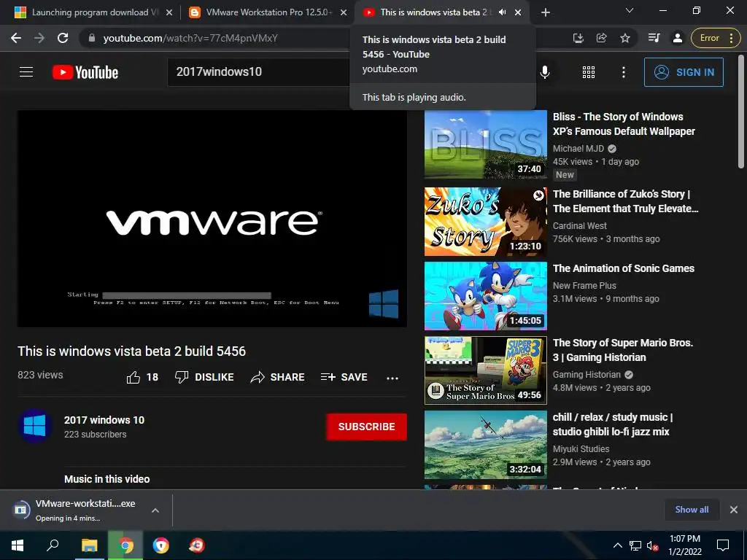Dislike the Windows Vista video
The height and width of the screenshot is (560, 747).
pos(204,377)
